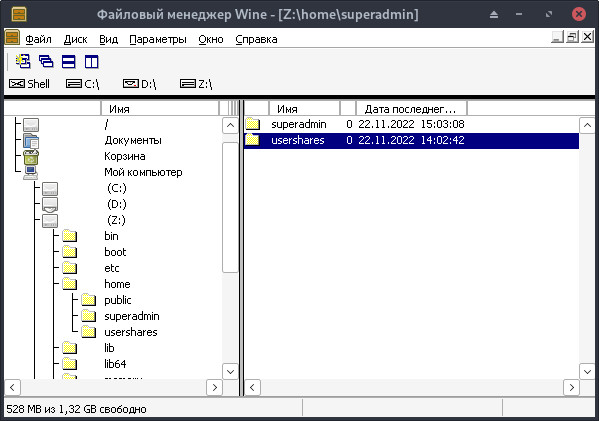Open the Shell drive button

click(29, 84)
